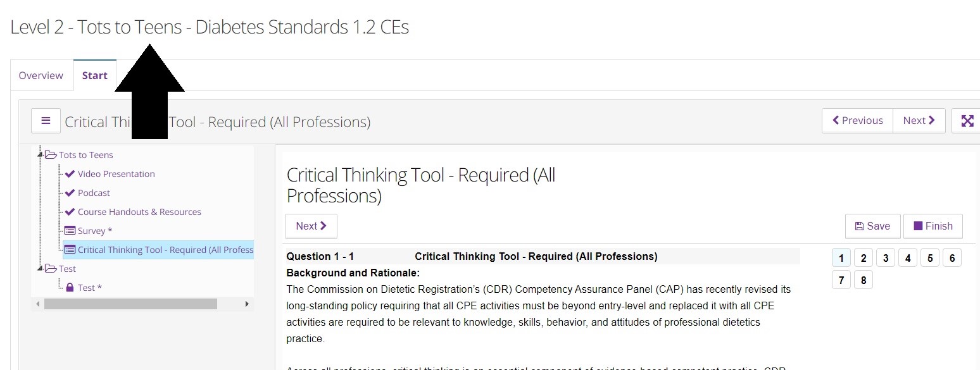
Task: Click the Previous navigation button
Action: click(x=857, y=121)
